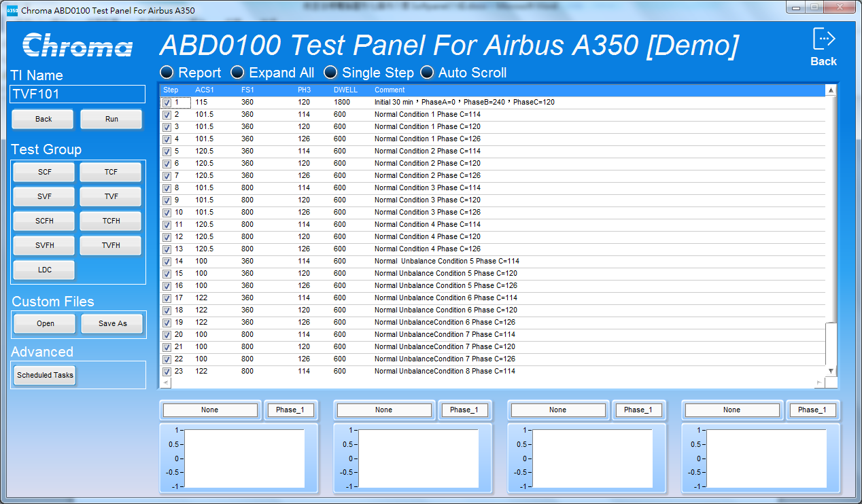The image size is (862, 504).
Task: Open the second chart's Phase_1 selector
Action: click(x=464, y=410)
